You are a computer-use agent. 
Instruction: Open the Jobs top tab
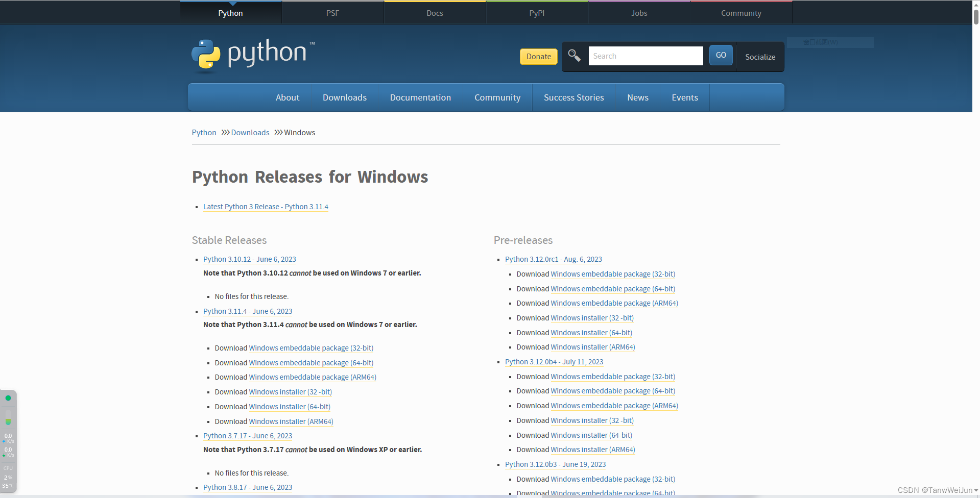[x=639, y=13]
